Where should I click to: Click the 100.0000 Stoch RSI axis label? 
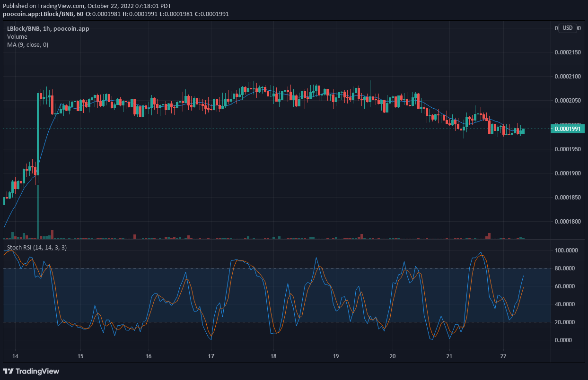tap(566, 250)
